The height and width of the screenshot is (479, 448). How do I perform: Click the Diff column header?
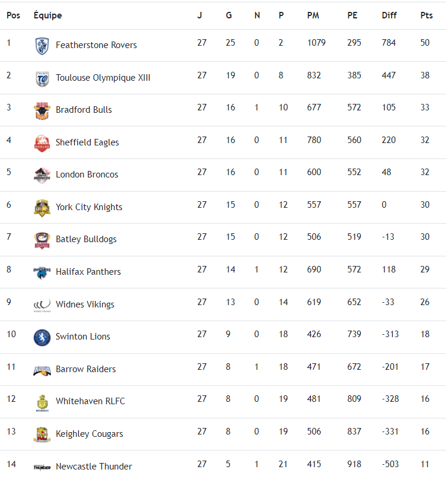[389, 15]
